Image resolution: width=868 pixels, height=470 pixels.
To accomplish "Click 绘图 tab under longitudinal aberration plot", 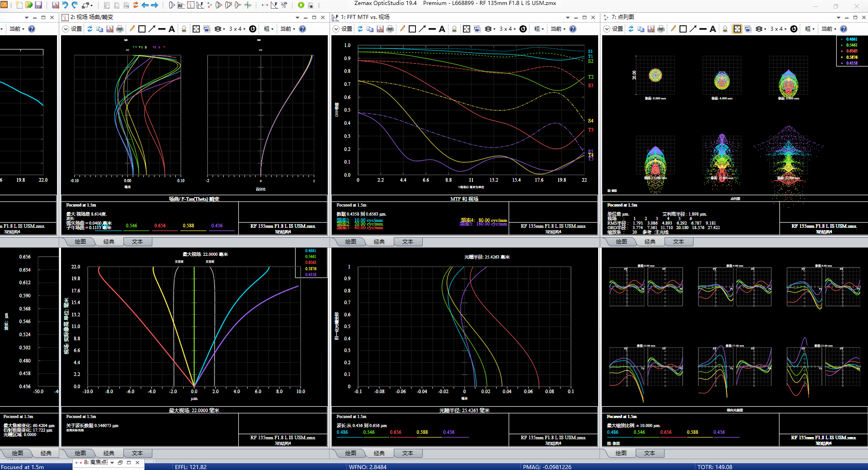I will coord(350,453).
